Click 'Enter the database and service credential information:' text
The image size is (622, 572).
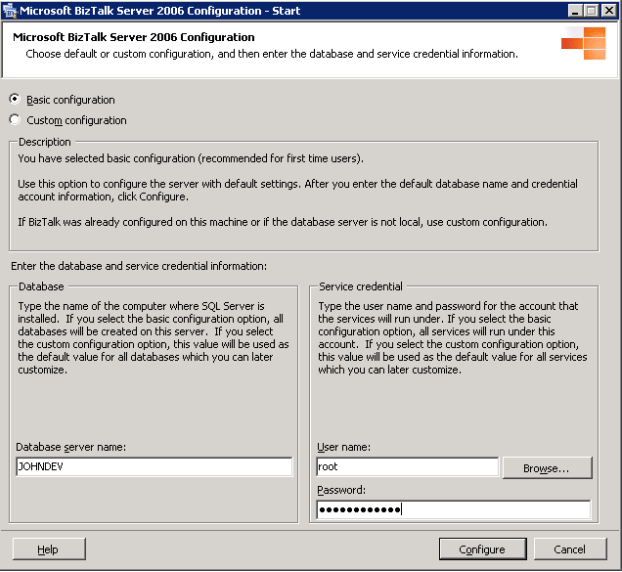click(139, 266)
